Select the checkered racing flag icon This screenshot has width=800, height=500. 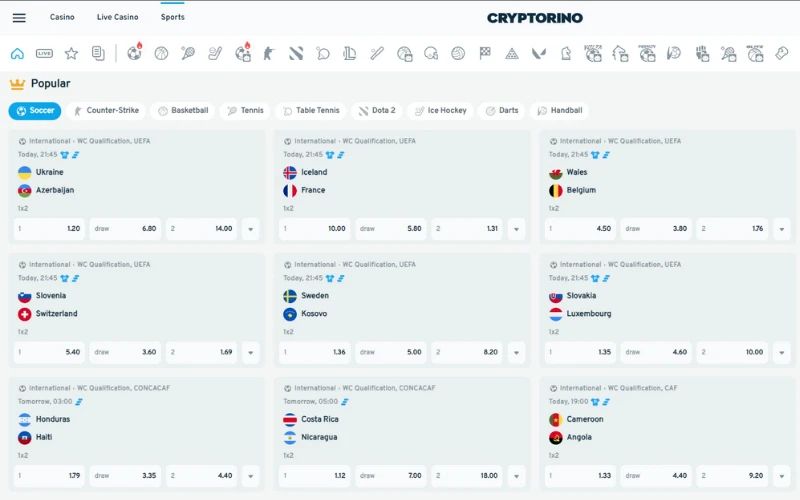(485, 53)
